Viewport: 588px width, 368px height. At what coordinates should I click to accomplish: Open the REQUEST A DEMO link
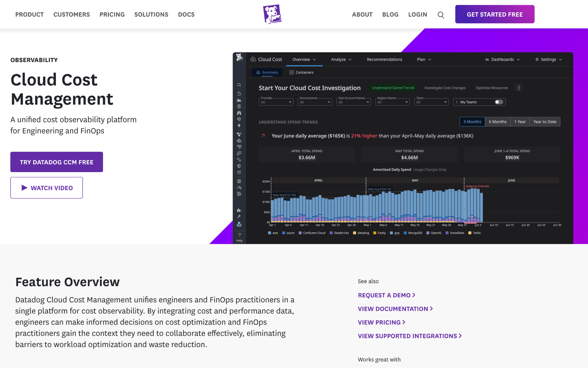pos(386,295)
